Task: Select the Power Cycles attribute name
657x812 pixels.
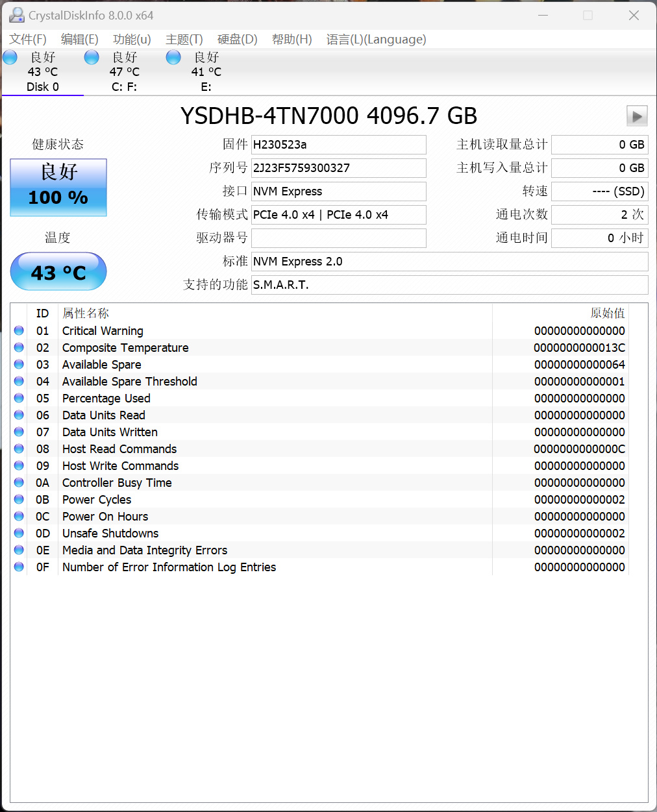Action: (x=97, y=500)
